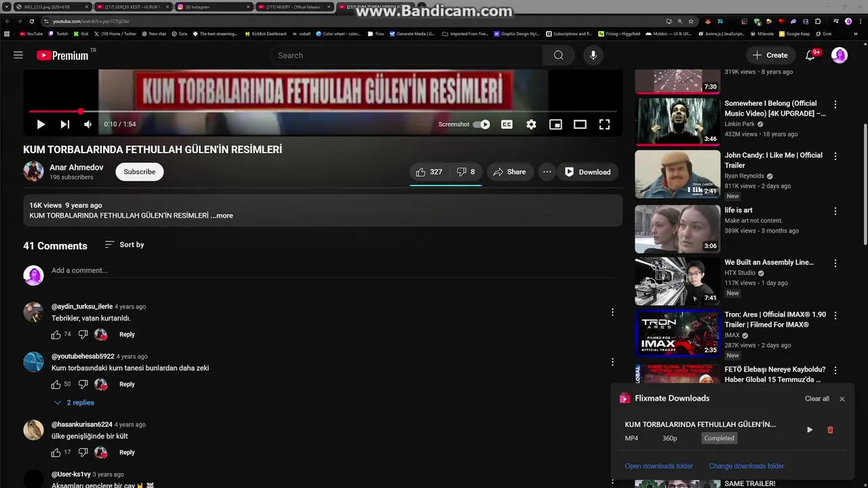Dislike the video

tap(465, 172)
